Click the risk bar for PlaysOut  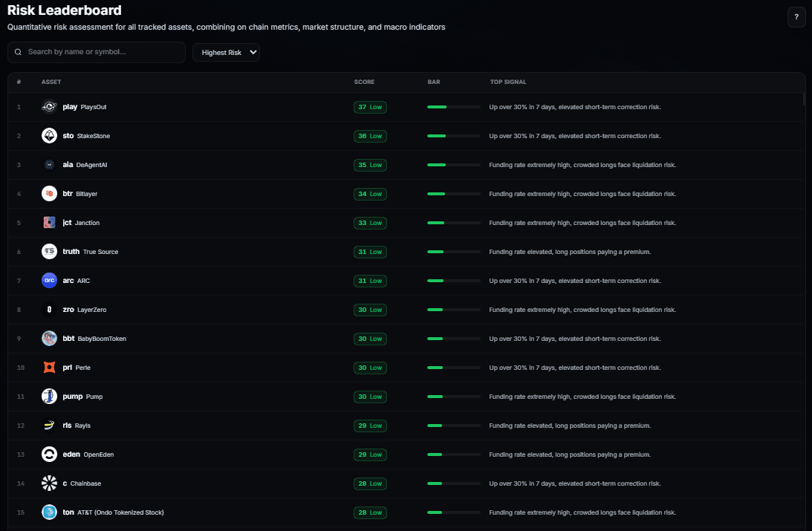pos(454,107)
